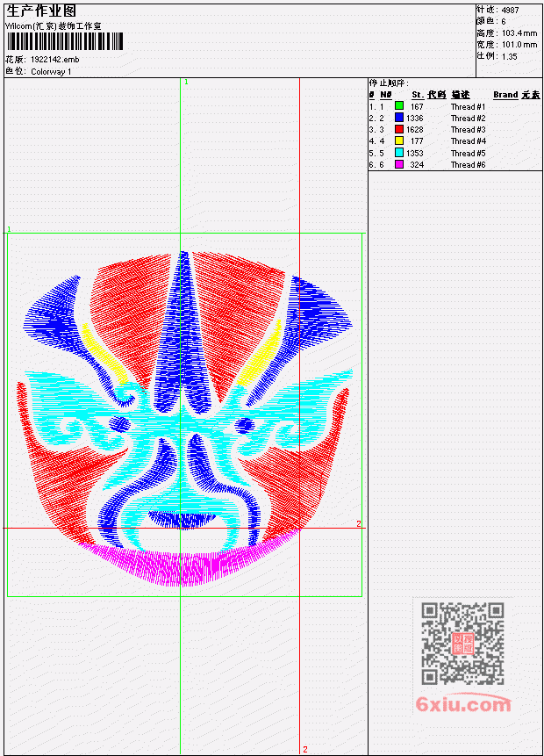Click the 'Brand' column header
The image size is (544, 756).
(505, 95)
